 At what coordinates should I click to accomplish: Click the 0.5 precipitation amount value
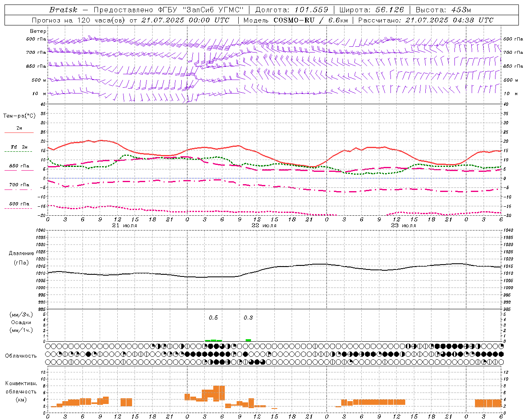[x=213, y=318]
